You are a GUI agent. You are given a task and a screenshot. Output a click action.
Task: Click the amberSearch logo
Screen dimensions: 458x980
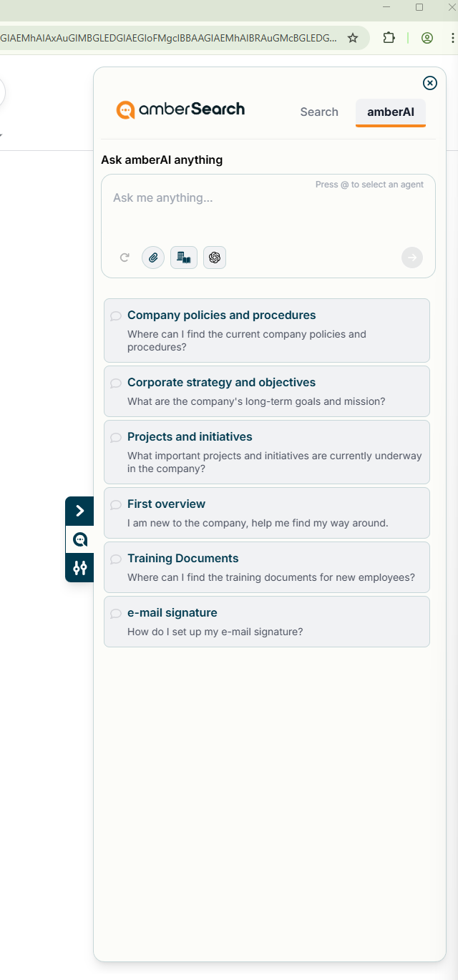(x=180, y=109)
